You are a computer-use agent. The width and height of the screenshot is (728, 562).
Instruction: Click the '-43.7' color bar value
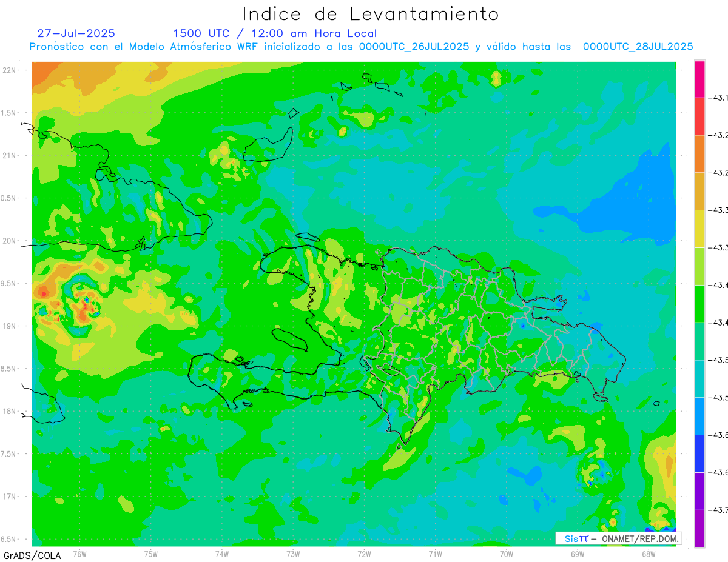[720, 510]
